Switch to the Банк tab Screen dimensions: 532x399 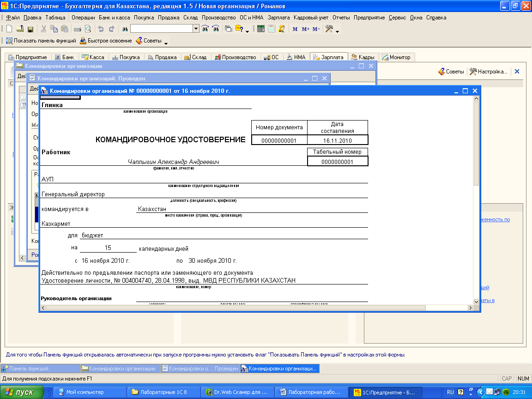tap(65, 57)
